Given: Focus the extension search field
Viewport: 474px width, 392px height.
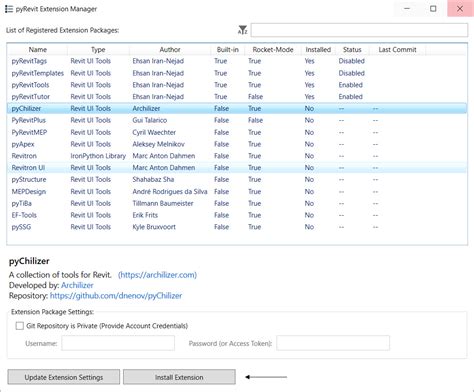Looking at the screenshot, I should tap(359, 30).
